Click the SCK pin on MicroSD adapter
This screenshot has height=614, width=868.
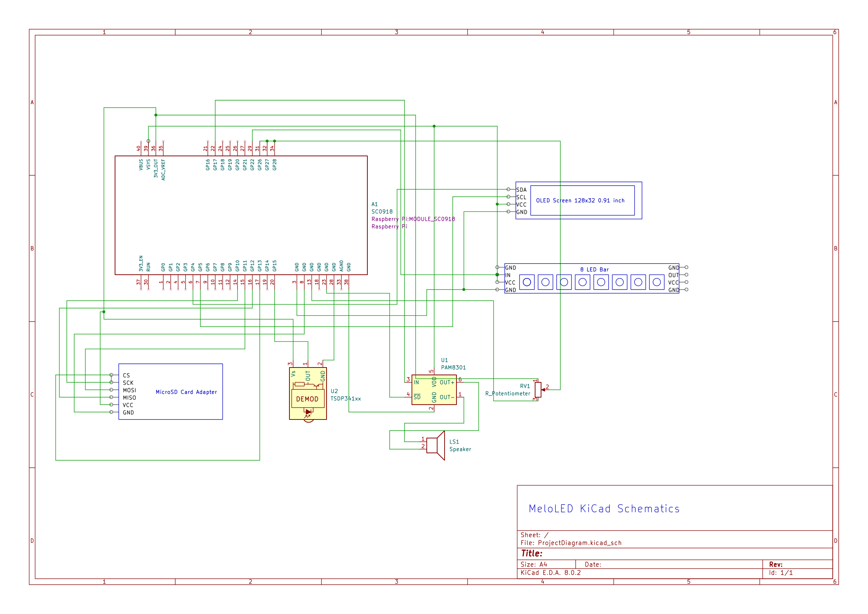[x=128, y=383]
